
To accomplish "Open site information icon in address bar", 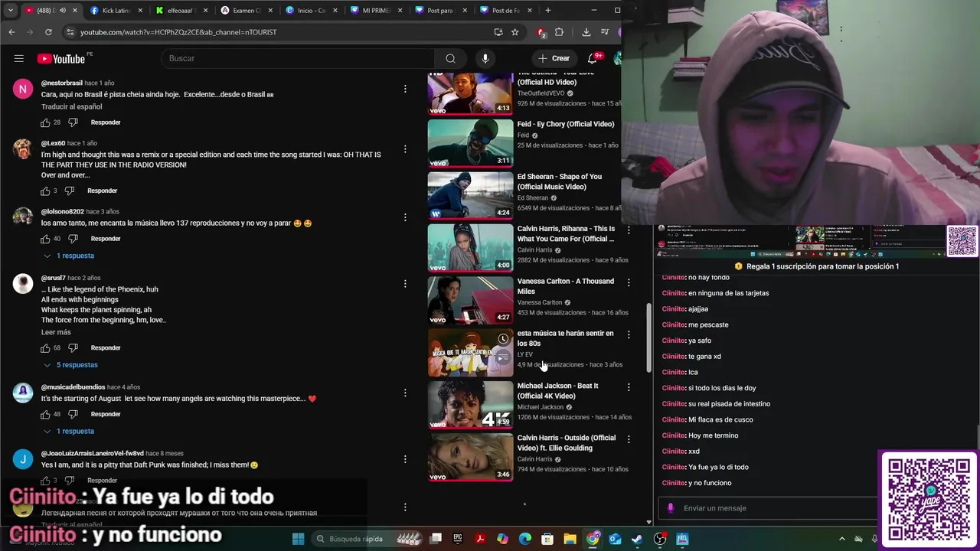I will point(70,32).
